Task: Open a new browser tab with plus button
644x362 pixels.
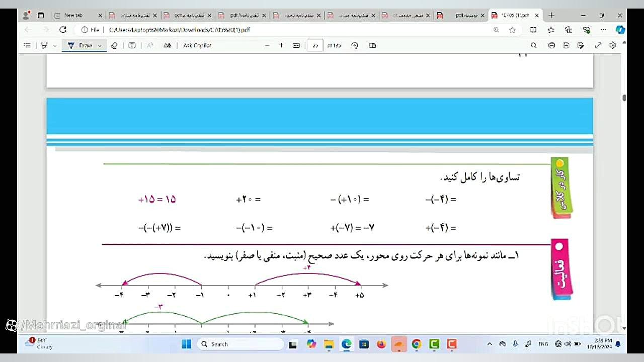Action: pyautogui.click(x=551, y=15)
